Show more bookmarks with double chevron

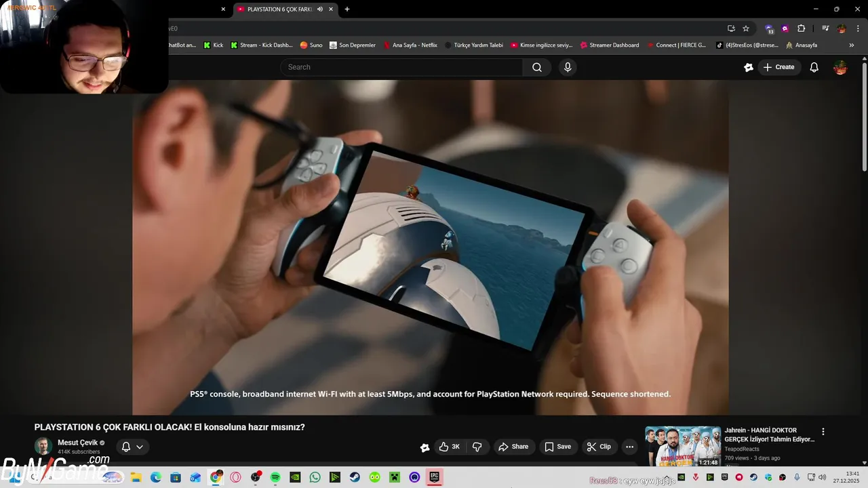852,45
